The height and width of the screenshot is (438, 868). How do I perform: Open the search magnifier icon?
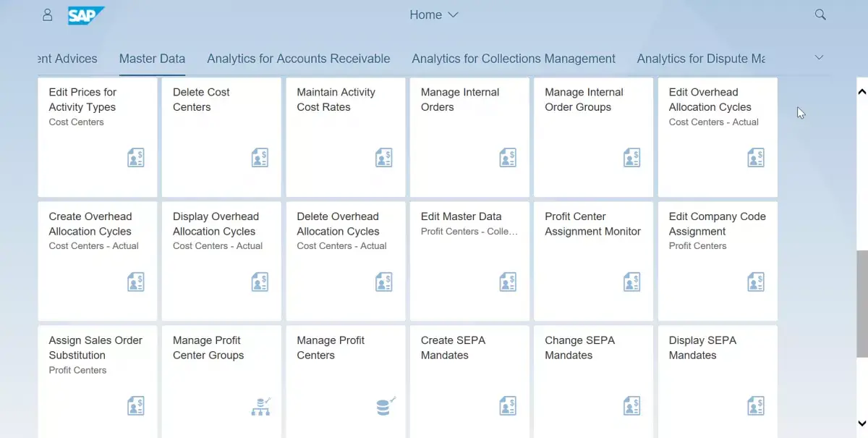pos(820,14)
